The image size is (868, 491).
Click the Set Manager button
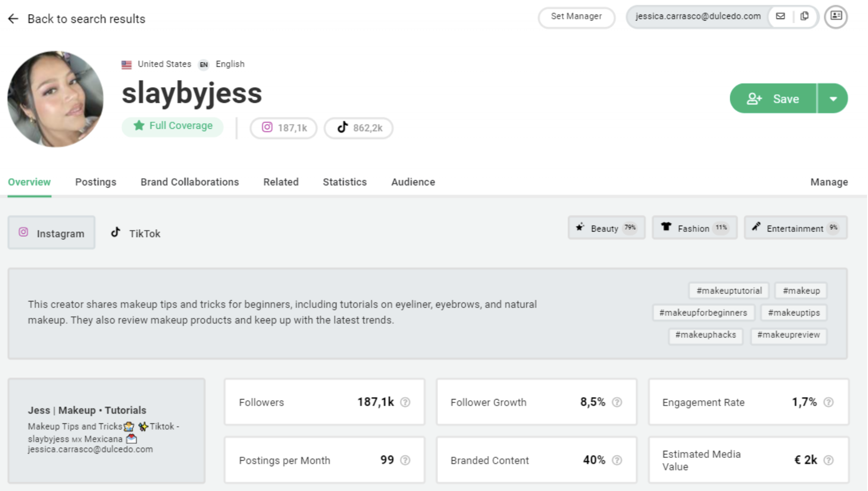576,16
